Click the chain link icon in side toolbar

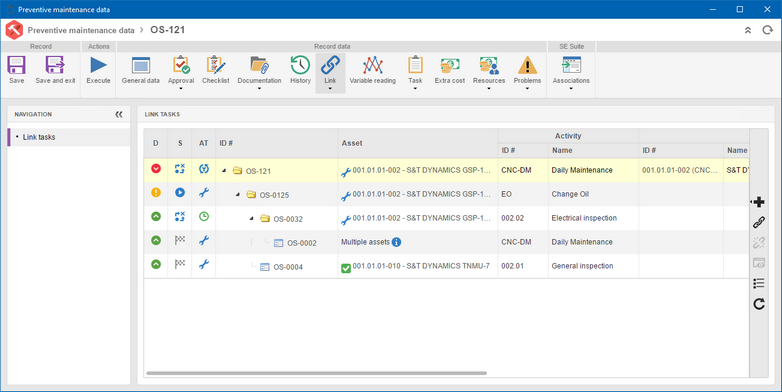(x=759, y=222)
